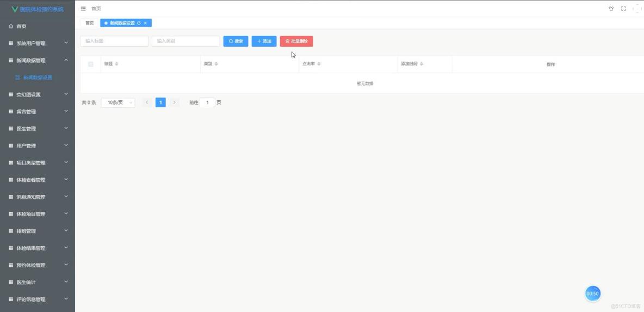Click grid icon beside 用户管理
This screenshot has width=644, height=312.
pyautogui.click(x=11, y=145)
